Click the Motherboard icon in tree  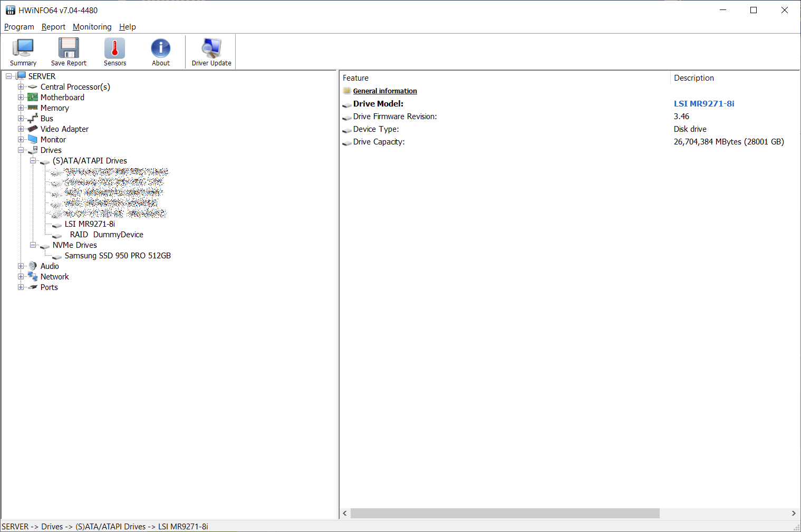[x=33, y=97]
